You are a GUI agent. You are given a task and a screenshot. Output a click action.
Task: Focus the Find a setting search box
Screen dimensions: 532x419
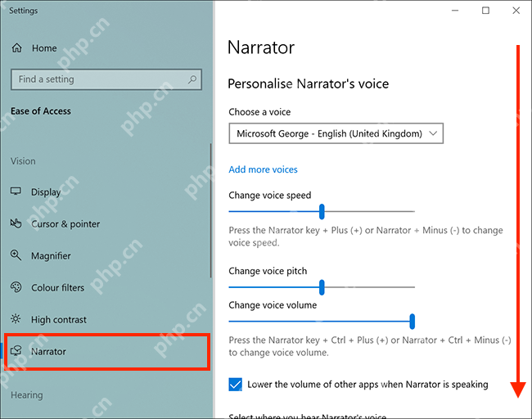coord(106,79)
